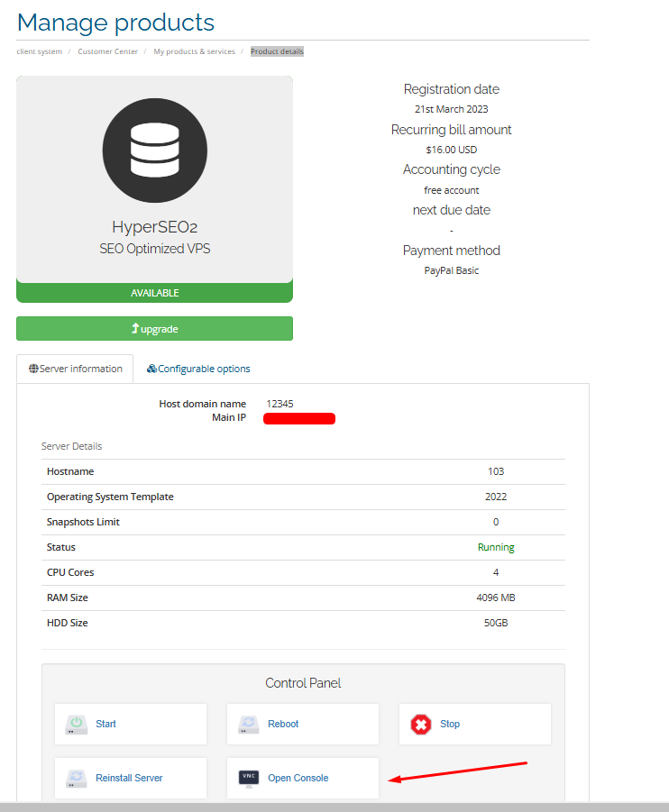Click the AVAILABLE status bar
Screen dimensions: 669x812
(154, 293)
